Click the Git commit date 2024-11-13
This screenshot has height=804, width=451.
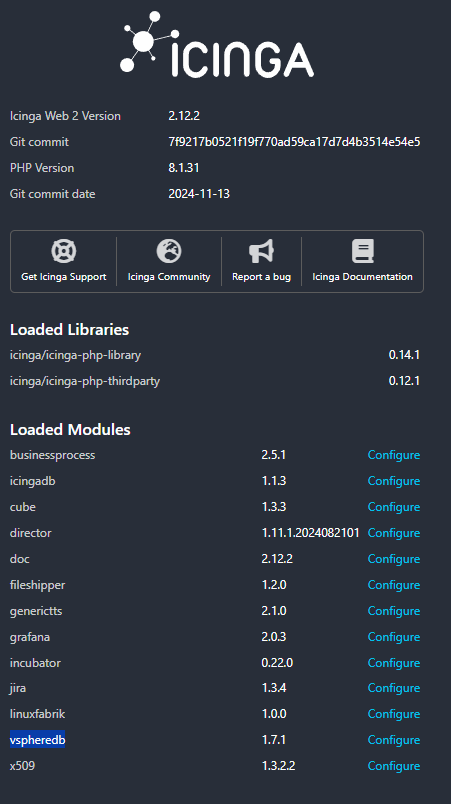pyautogui.click(x=199, y=194)
